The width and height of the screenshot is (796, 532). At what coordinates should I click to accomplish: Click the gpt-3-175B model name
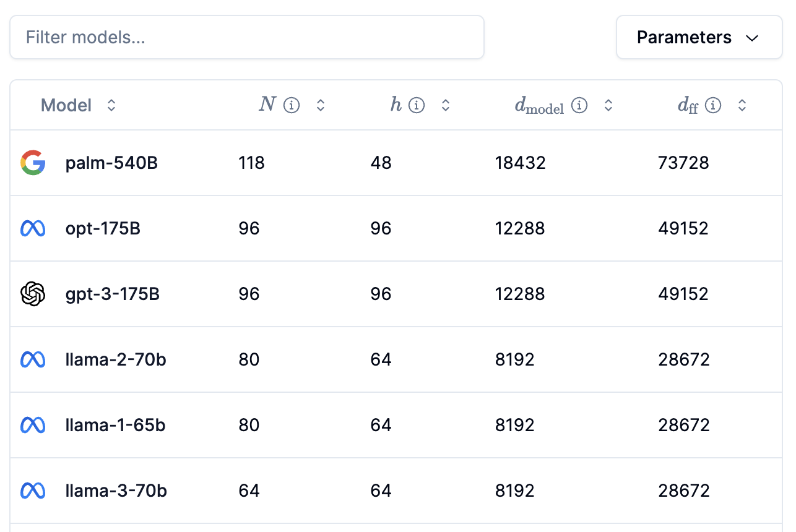(x=113, y=294)
